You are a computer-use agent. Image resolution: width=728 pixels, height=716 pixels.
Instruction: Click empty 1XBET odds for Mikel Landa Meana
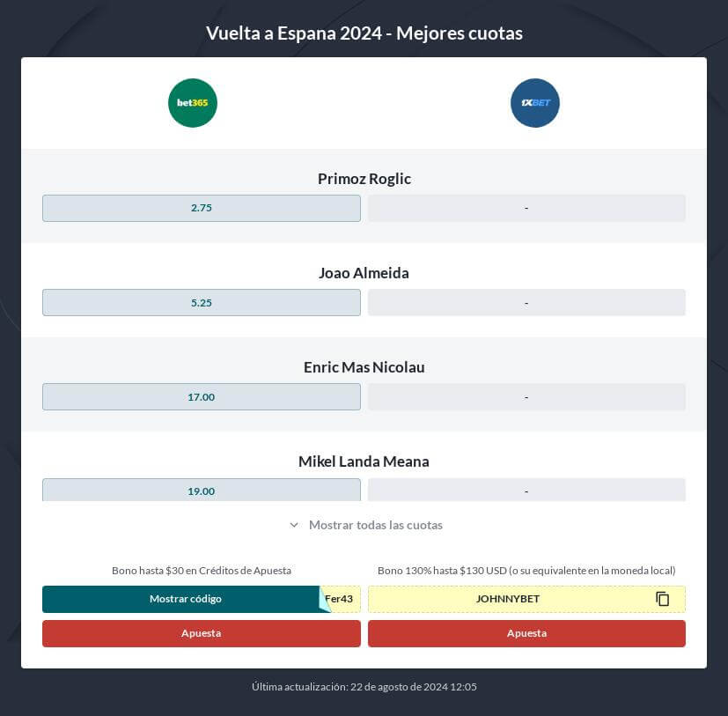click(x=526, y=490)
